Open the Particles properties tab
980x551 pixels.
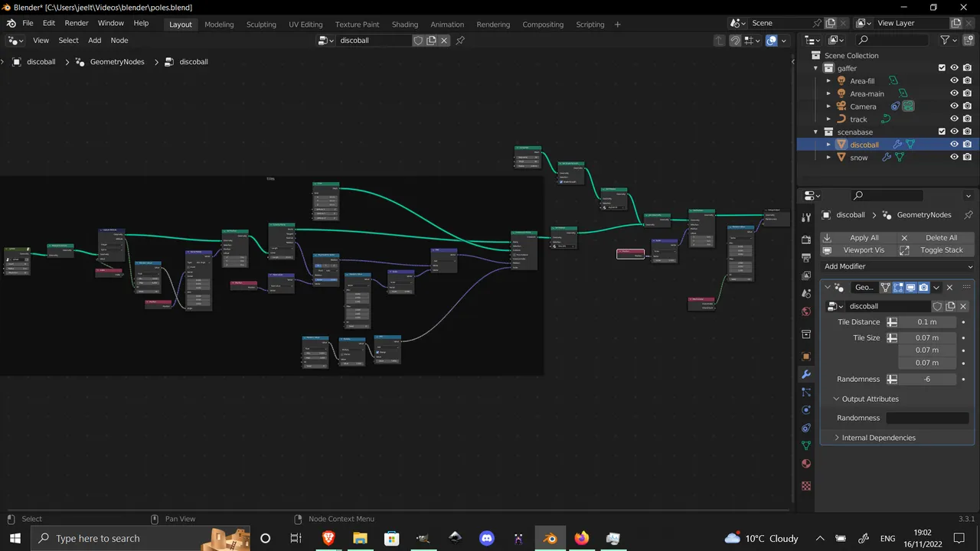click(x=805, y=392)
